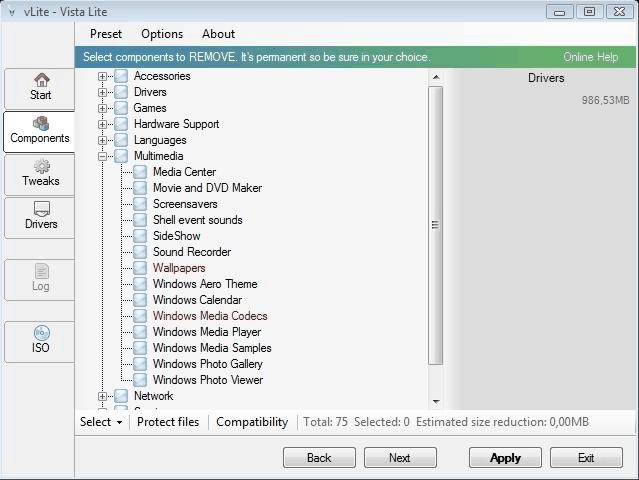Select the Windows Media Codecs label
Image resolution: width=639 pixels, height=480 pixels.
[210, 316]
